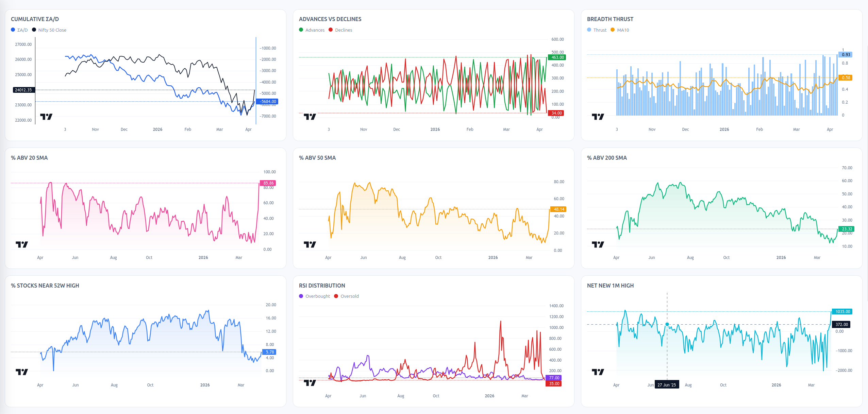Image resolution: width=868 pixels, height=414 pixels.
Task: Click TradingView logo in Net New 1M High chart
Action: 598,372
